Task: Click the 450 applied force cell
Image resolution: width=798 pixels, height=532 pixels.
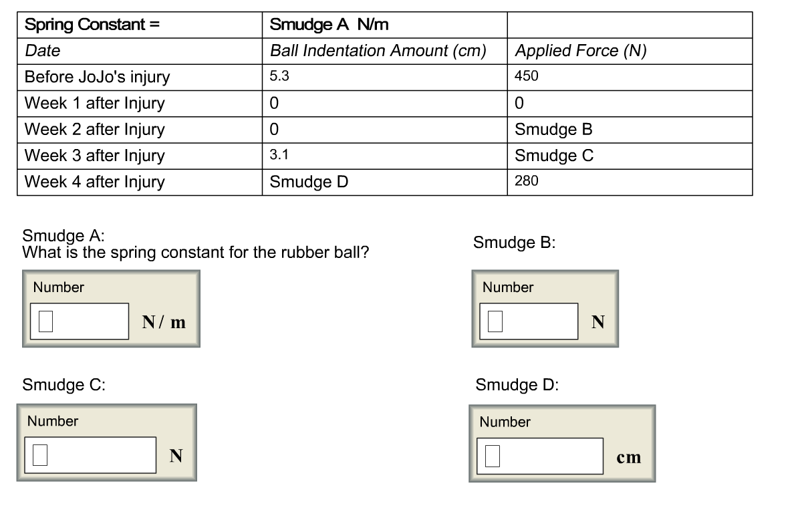Action: 630,77
